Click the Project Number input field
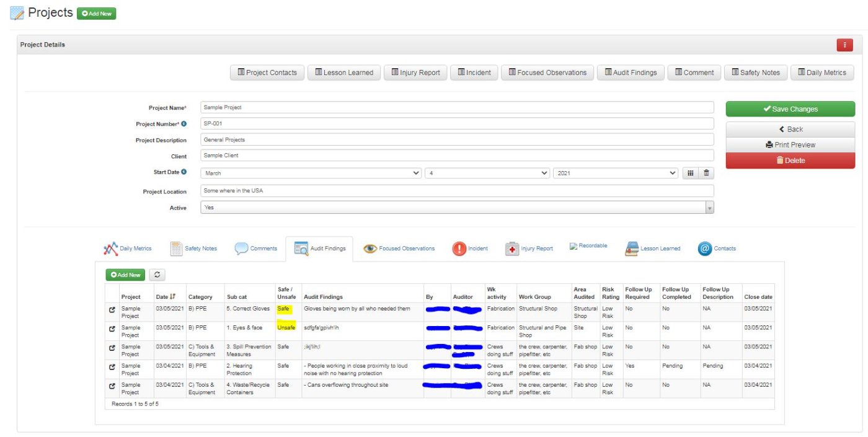 (457, 123)
